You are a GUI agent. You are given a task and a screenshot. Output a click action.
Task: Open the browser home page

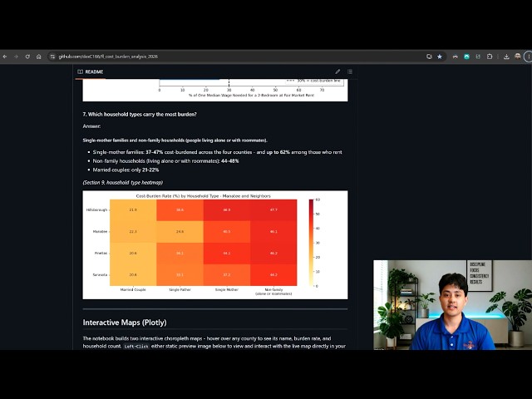click(x=39, y=57)
